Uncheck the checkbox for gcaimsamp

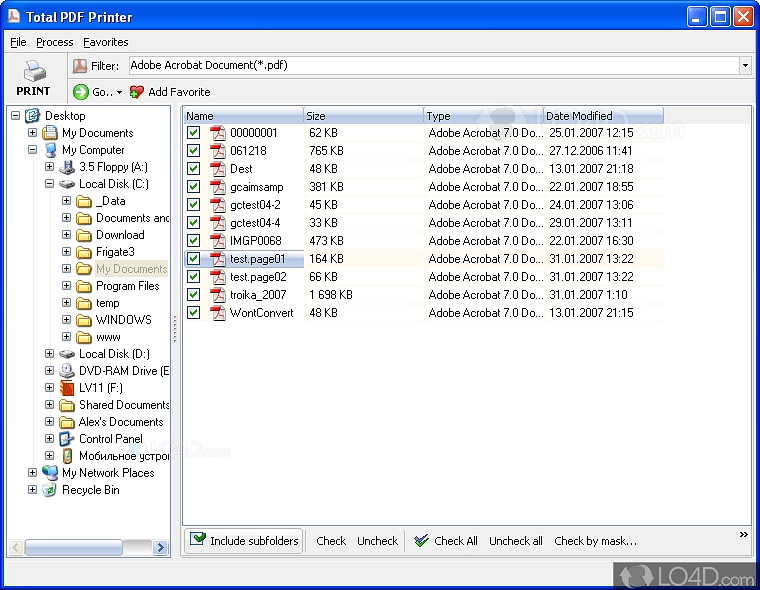193,187
